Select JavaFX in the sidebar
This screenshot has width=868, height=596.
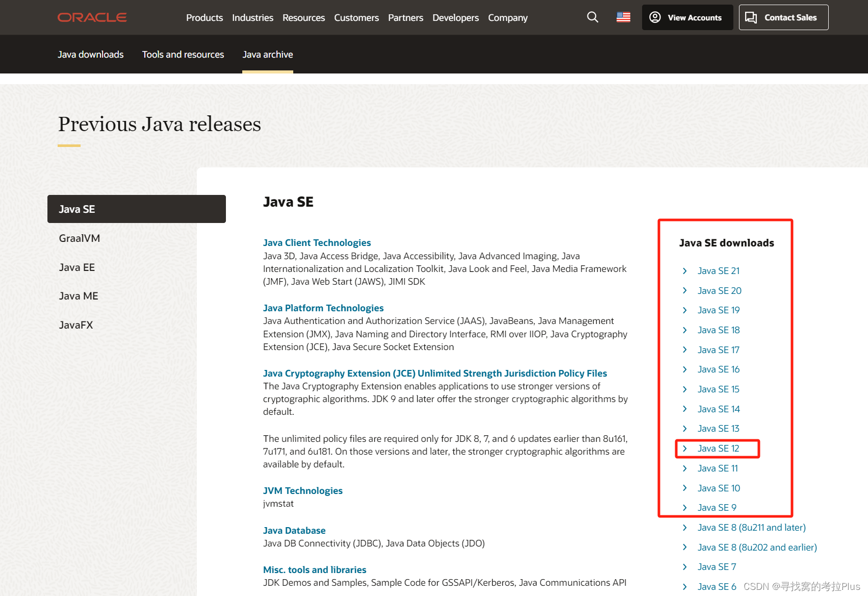pyautogui.click(x=76, y=325)
